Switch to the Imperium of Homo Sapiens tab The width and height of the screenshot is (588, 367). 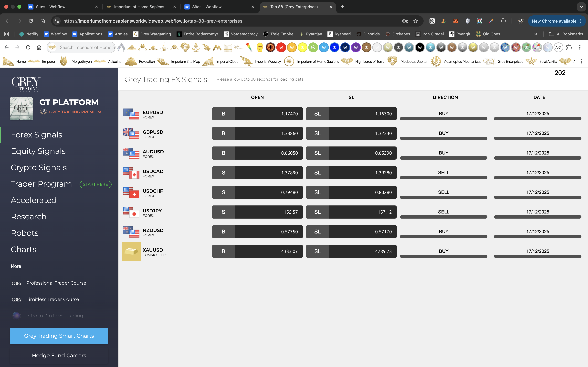(139, 7)
